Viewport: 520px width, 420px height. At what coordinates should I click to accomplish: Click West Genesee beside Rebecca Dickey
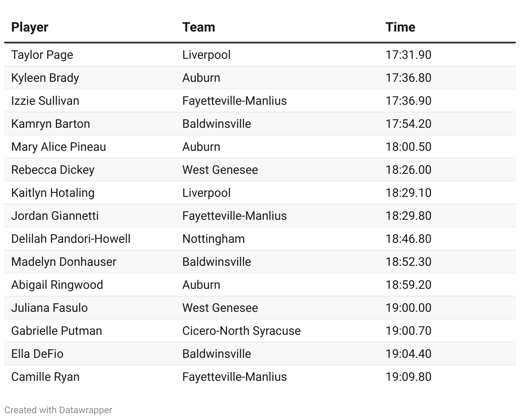pos(220,170)
